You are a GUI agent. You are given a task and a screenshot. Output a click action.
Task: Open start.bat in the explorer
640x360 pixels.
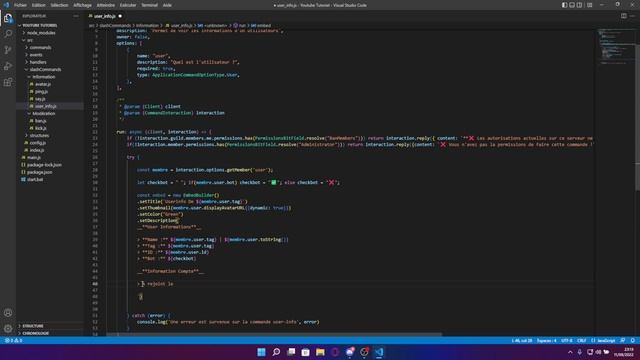(49, 180)
